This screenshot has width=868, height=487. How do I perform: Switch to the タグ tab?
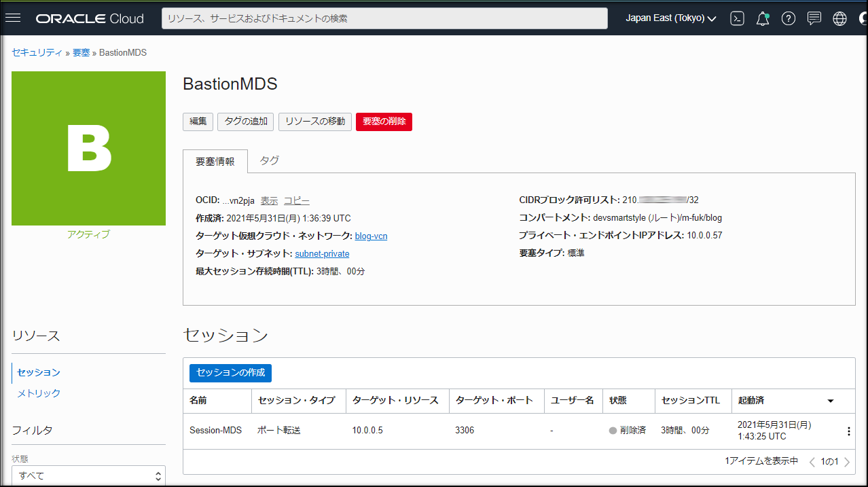[270, 161]
